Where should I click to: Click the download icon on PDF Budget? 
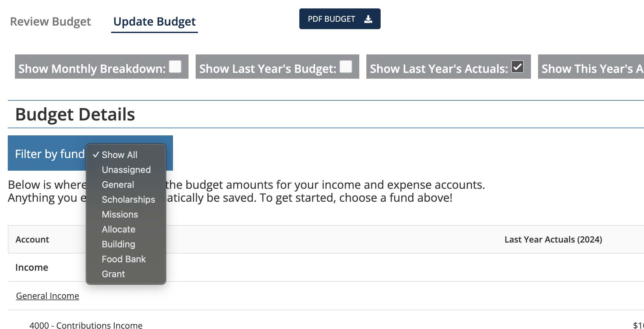point(368,19)
